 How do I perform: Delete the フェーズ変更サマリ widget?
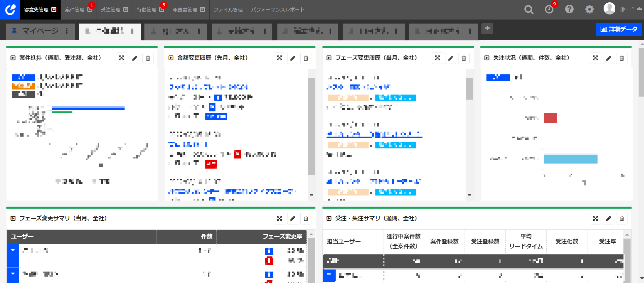(306, 219)
